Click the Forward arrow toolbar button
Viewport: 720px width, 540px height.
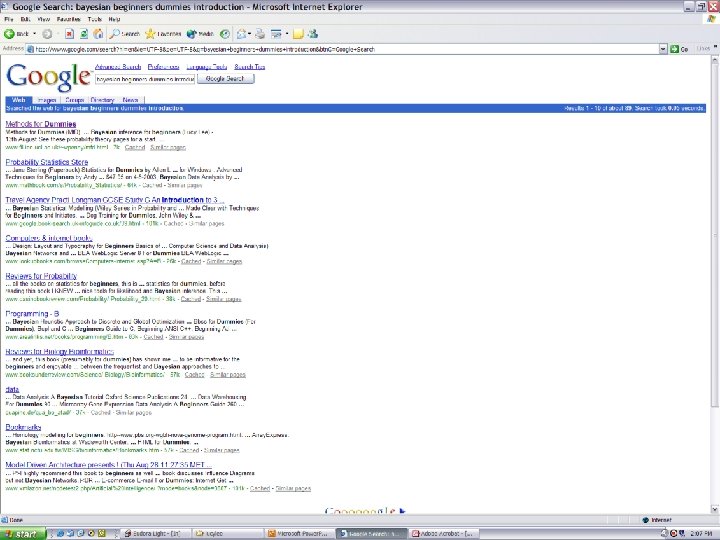pyautogui.click(x=47, y=34)
